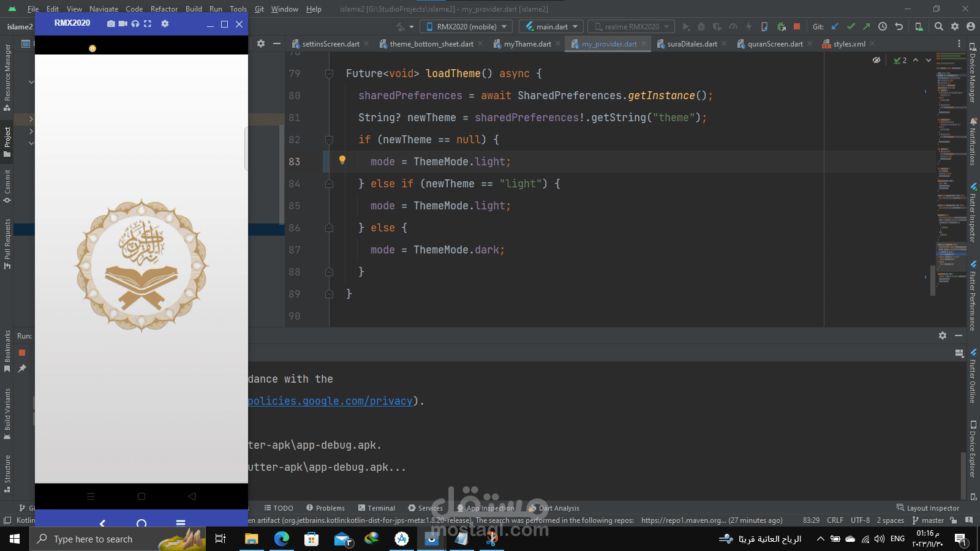Switch to the settinsScreen.dart tab
This screenshot has width=980, height=551.
pyautogui.click(x=331, y=43)
